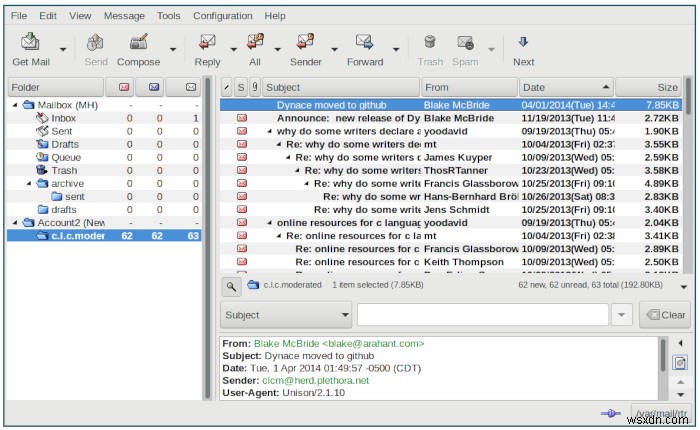
Task: Click the Clear search button
Action: pyautogui.click(x=665, y=315)
